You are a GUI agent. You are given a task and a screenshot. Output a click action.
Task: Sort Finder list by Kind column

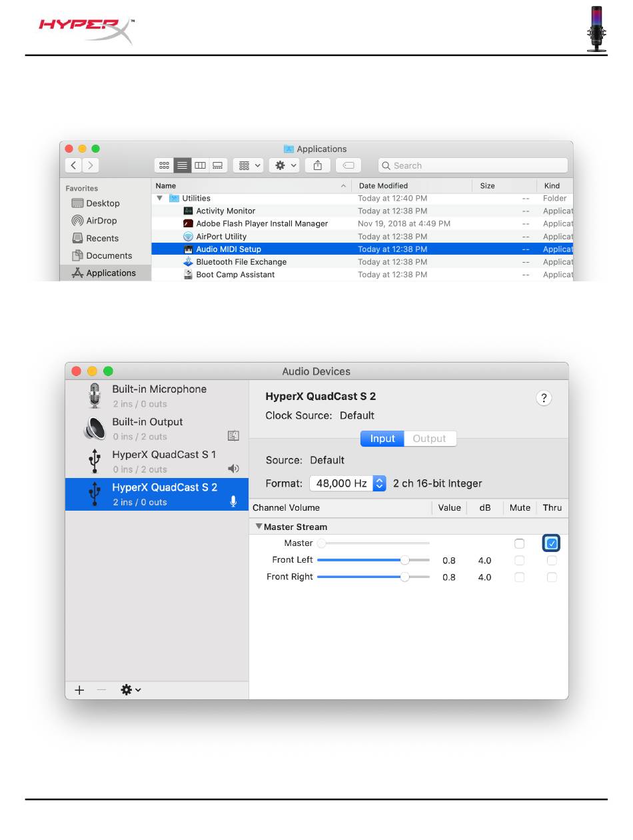pos(554,185)
